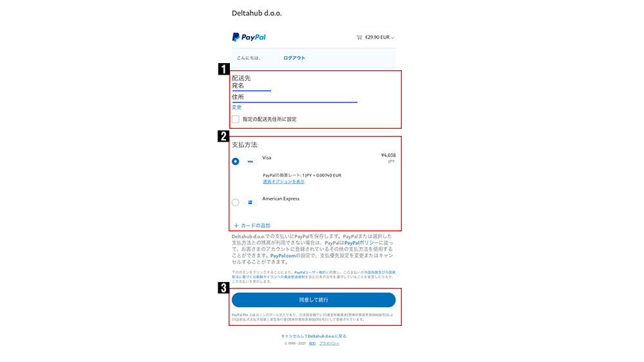Click the 変更 link under the address
644x362 pixels.
236,107
